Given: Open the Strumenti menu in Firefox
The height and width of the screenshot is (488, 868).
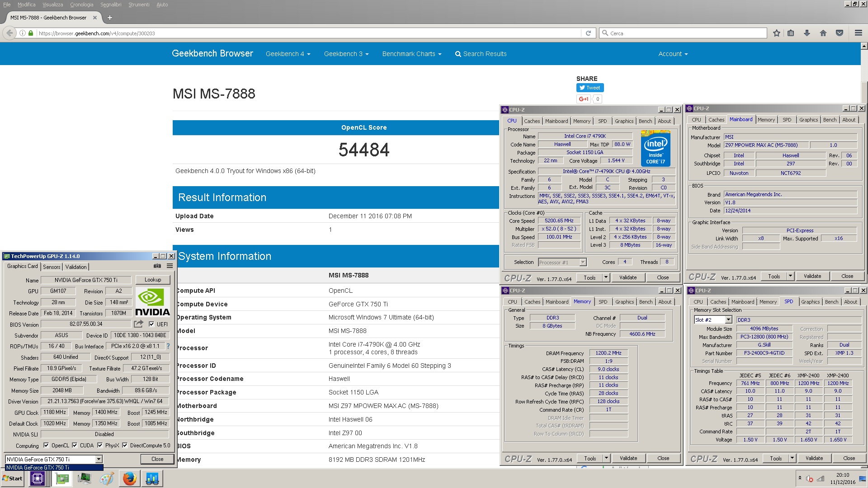Looking at the screenshot, I should click(x=139, y=5).
